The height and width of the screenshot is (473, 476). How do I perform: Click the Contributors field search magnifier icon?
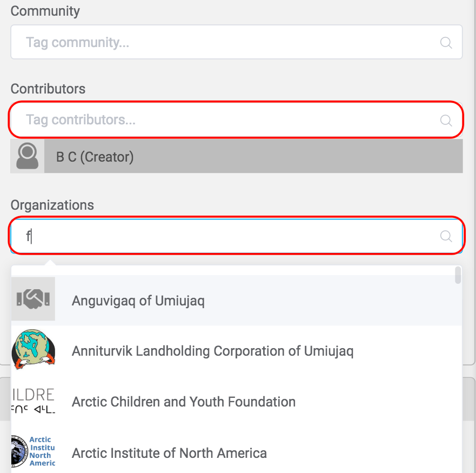pyautogui.click(x=446, y=120)
